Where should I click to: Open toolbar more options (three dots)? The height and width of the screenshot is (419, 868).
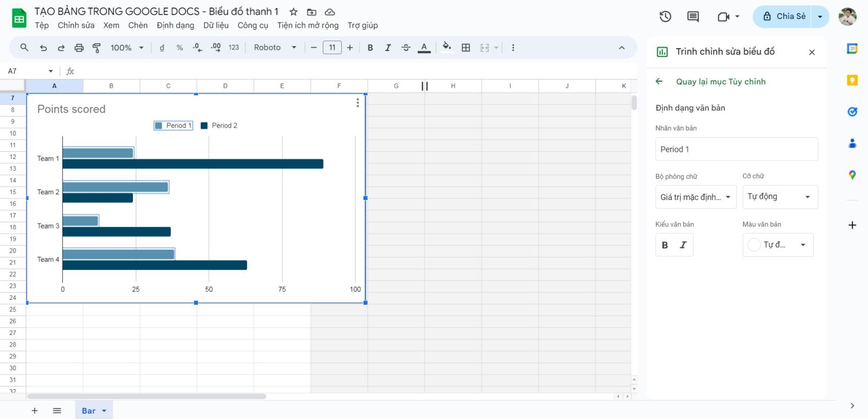(513, 48)
